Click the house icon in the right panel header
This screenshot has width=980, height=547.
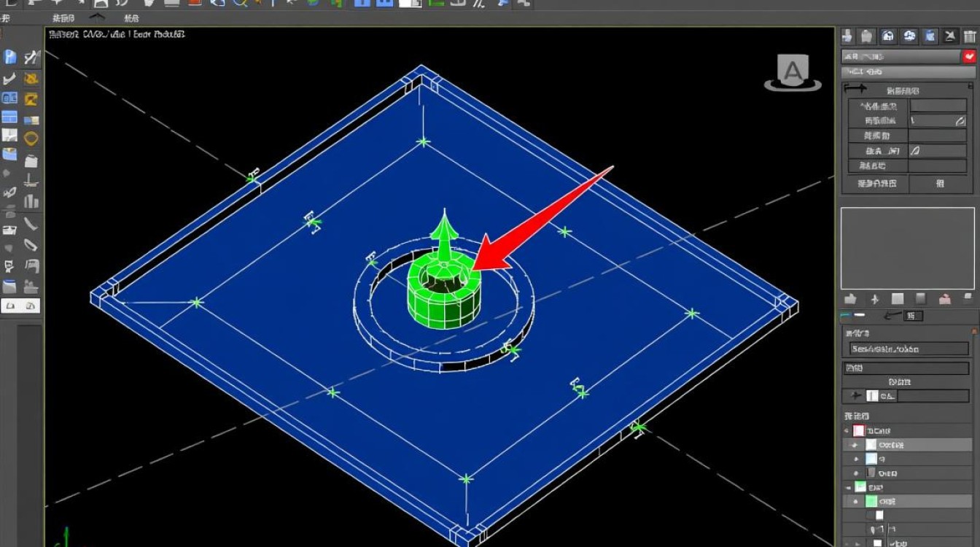point(888,36)
